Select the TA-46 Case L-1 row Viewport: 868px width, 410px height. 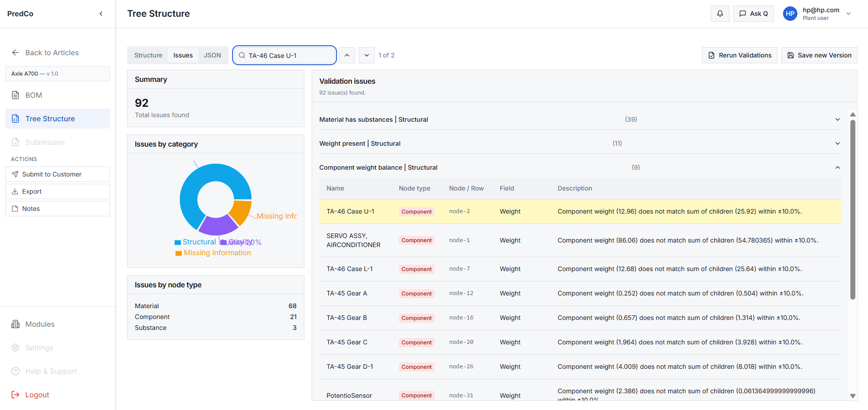point(580,269)
